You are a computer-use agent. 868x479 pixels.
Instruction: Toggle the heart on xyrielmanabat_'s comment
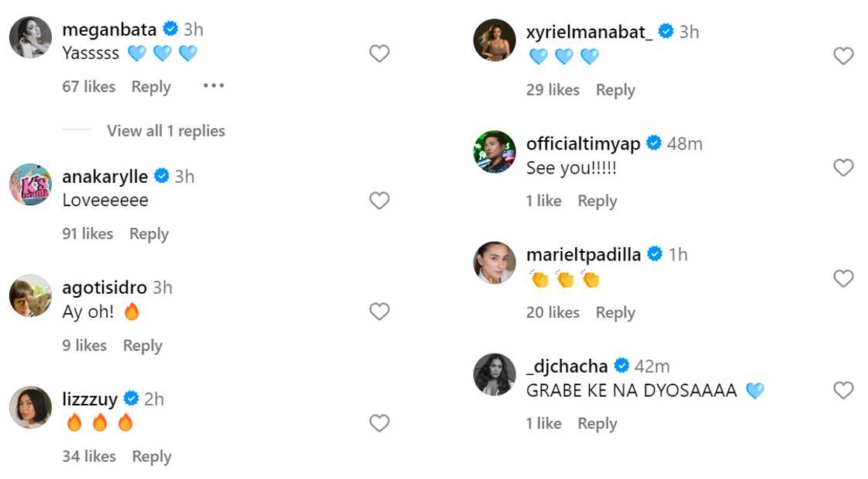click(x=844, y=56)
